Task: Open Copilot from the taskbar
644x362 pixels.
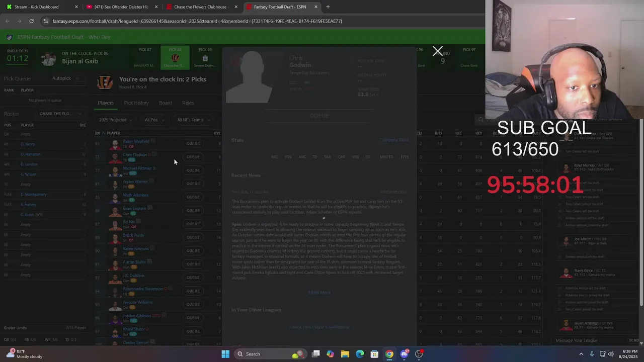Action: pos(330,354)
